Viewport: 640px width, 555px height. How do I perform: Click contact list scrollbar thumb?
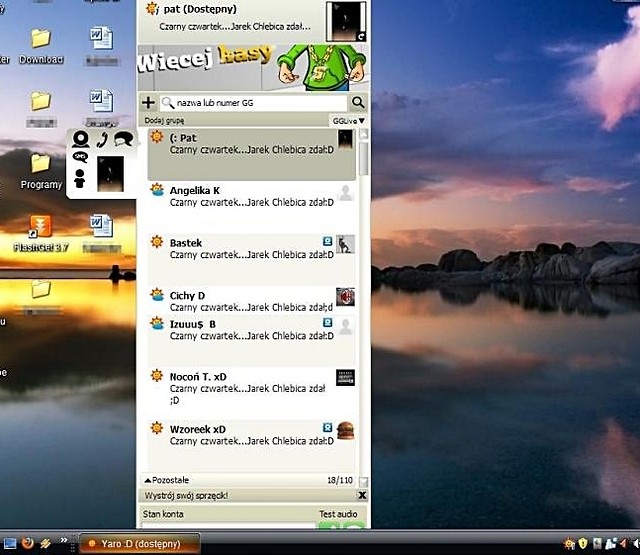coord(363,158)
